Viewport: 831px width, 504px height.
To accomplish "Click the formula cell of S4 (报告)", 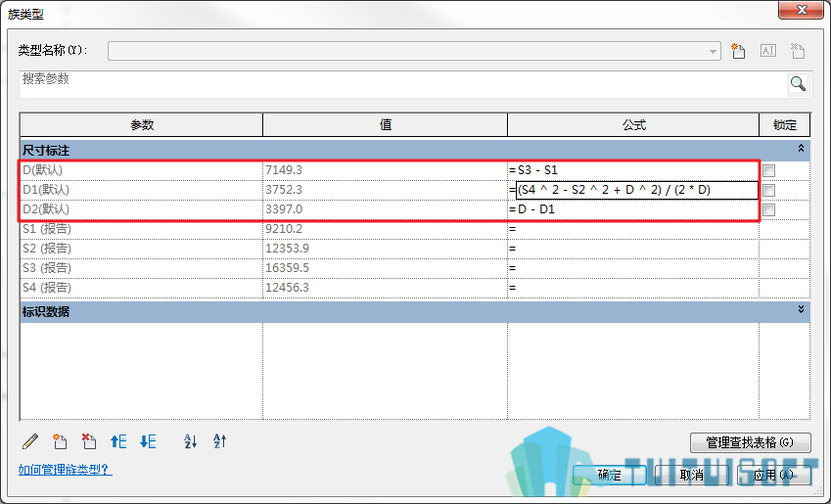I will pos(633,288).
